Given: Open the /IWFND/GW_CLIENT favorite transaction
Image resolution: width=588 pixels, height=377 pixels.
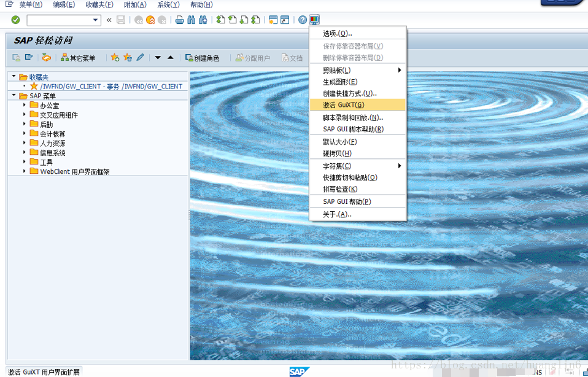Looking at the screenshot, I should [111, 87].
